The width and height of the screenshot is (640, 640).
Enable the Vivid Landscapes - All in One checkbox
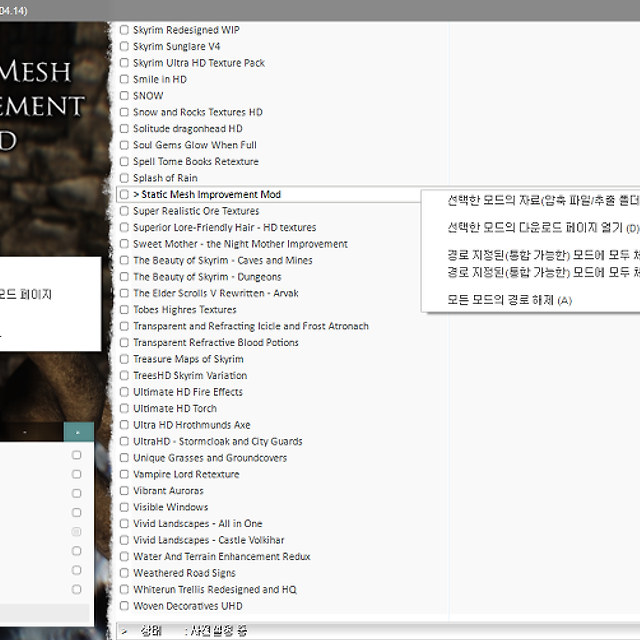(x=124, y=524)
